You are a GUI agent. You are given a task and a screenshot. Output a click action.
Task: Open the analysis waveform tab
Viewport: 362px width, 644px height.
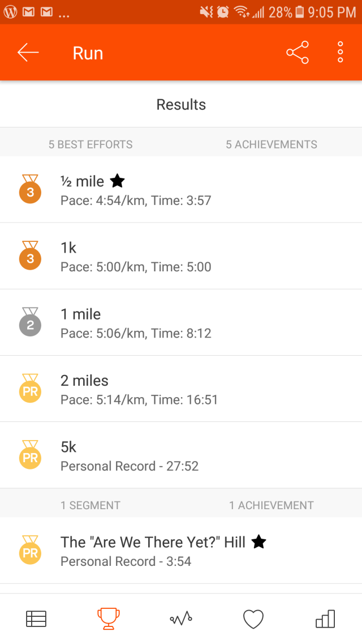coord(181,619)
